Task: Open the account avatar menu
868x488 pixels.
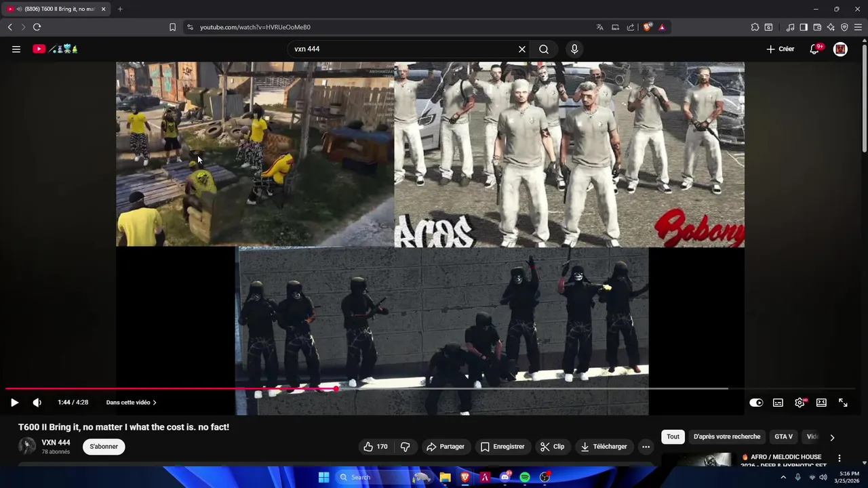Action: point(840,49)
